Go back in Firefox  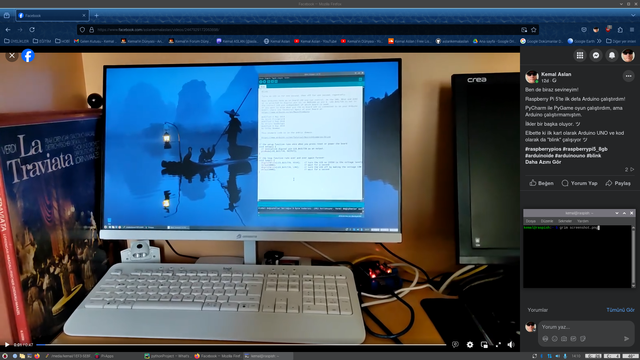coord(8,30)
